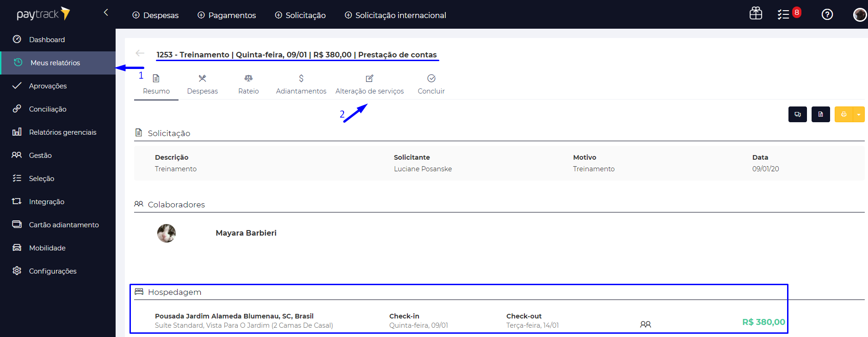Image resolution: width=868 pixels, height=337 pixels.
Task: Open Gestão in the sidebar
Action: click(x=58, y=156)
